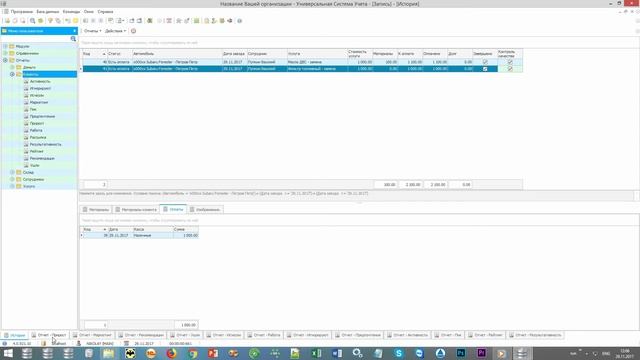Switch to the Отчет - Активность window tab

(x=408, y=335)
